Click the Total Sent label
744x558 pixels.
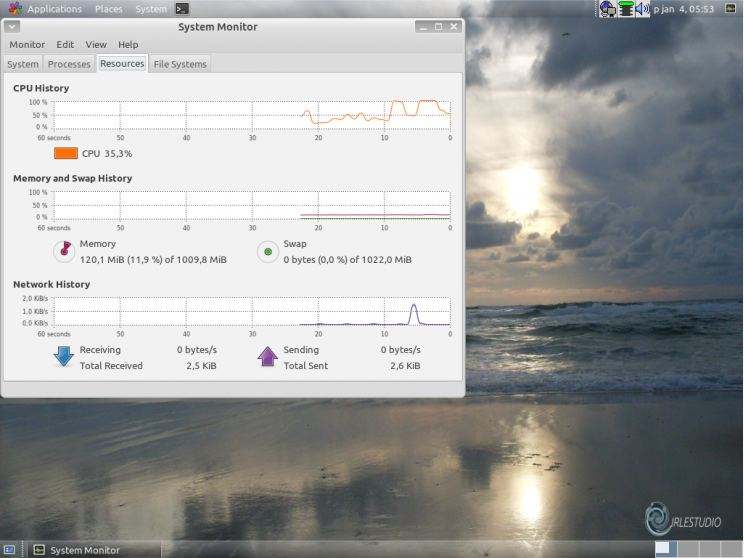click(x=306, y=365)
